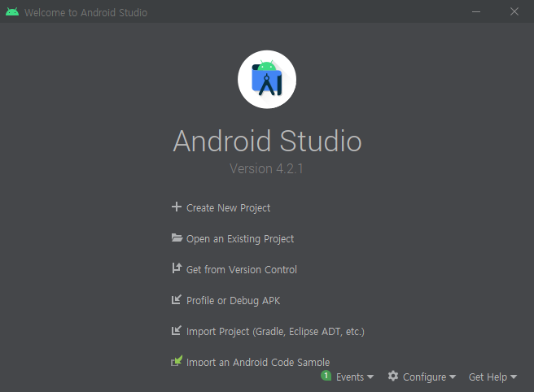The width and height of the screenshot is (534, 392).
Task: Click the green Events notification badge
Action: (326, 376)
